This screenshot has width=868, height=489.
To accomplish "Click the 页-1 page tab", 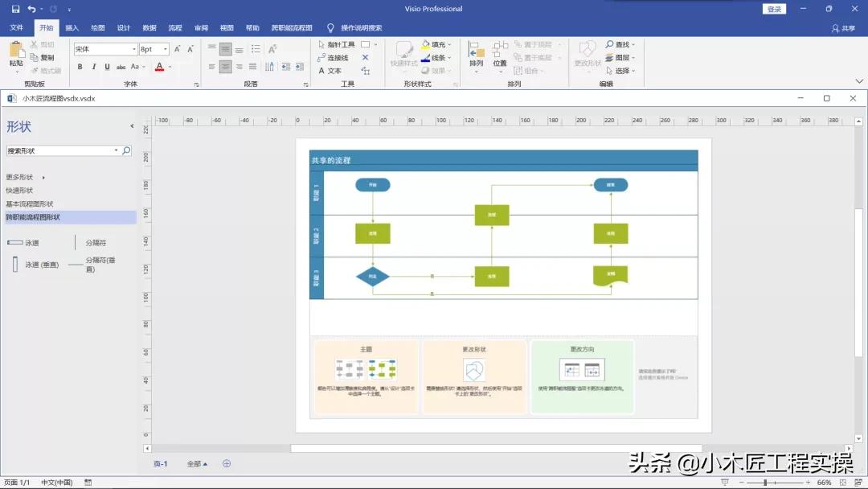I will pyautogui.click(x=161, y=463).
